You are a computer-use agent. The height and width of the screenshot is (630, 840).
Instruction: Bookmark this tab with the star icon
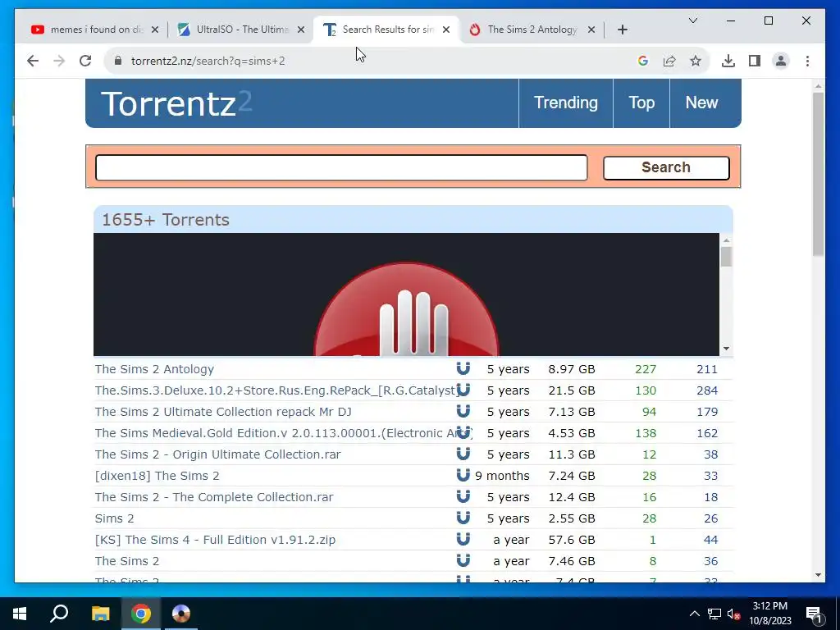click(x=696, y=61)
